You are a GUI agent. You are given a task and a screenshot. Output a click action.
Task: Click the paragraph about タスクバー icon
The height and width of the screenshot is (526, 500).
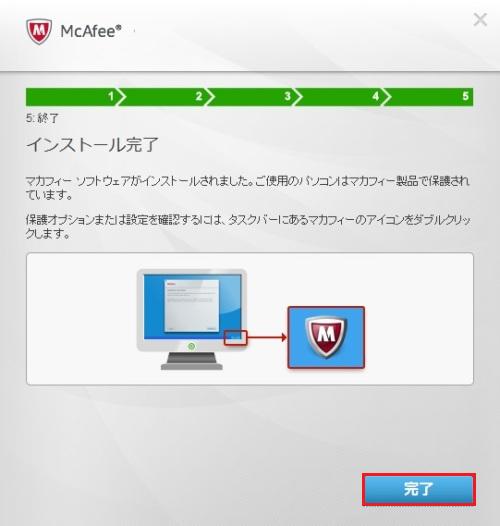pos(248,226)
